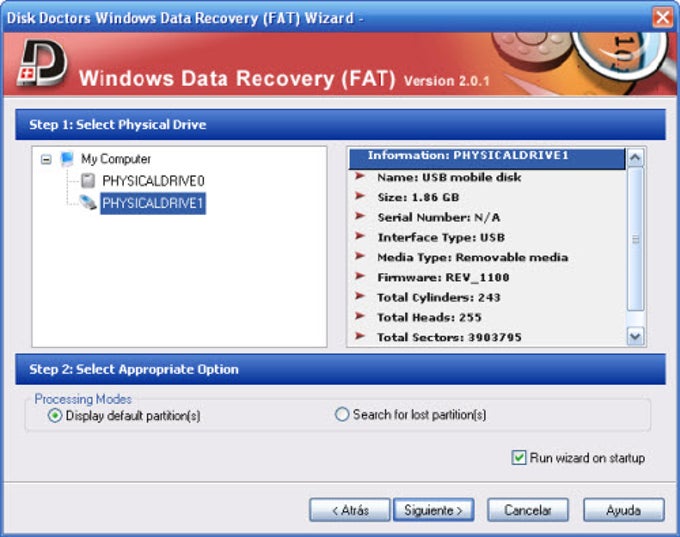The image size is (680, 537).
Task: Click the Total Cylinders: 243 entry
Action: [x=439, y=297]
